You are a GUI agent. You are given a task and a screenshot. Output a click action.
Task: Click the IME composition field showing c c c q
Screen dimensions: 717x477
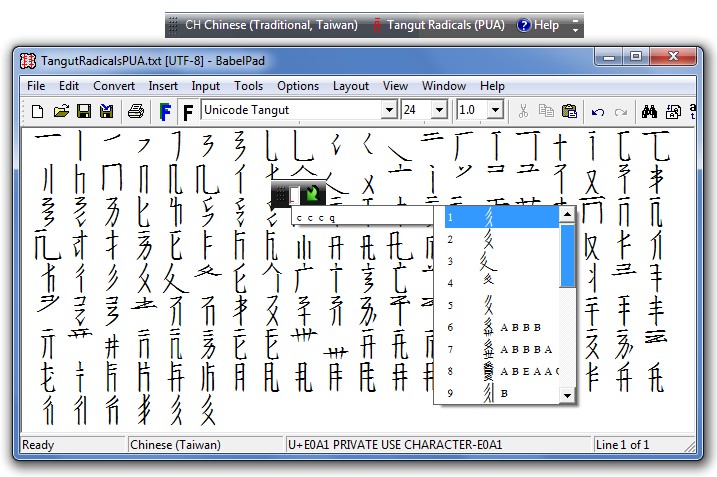click(x=362, y=217)
